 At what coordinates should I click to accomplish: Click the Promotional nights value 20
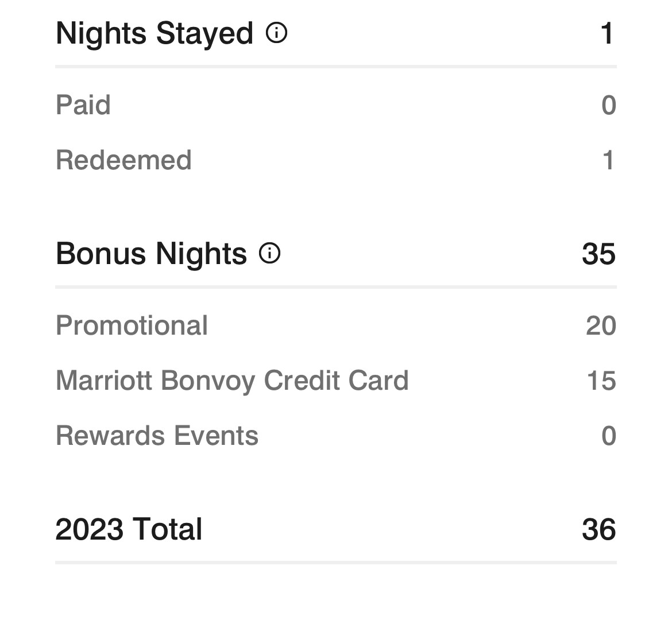(601, 325)
